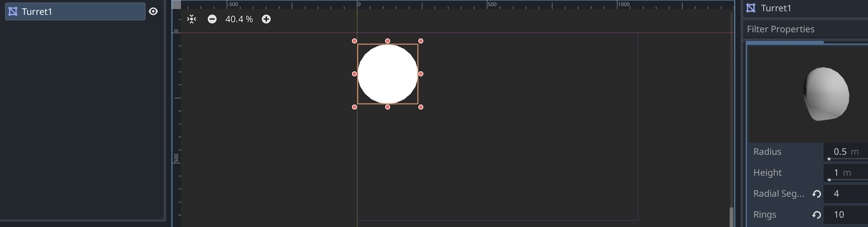
Task: Click the mesh preview thumbnail in inspector
Action: (x=826, y=94)
